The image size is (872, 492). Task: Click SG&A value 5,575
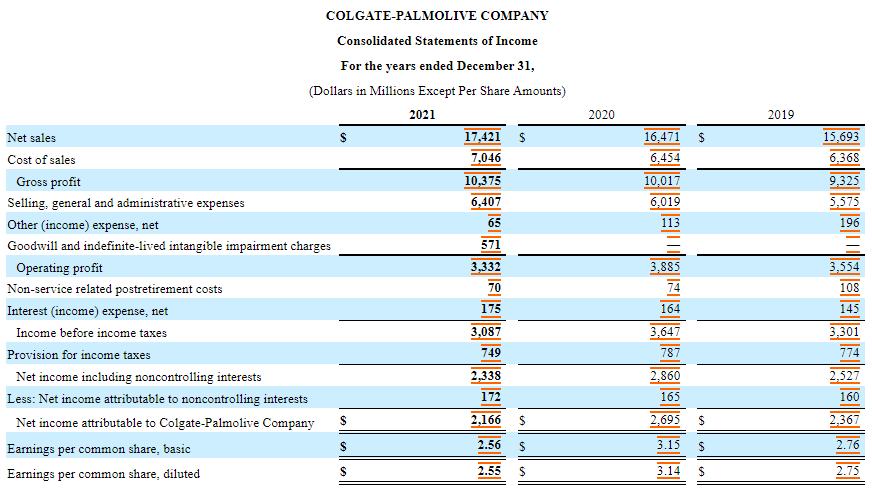point(844,202)
